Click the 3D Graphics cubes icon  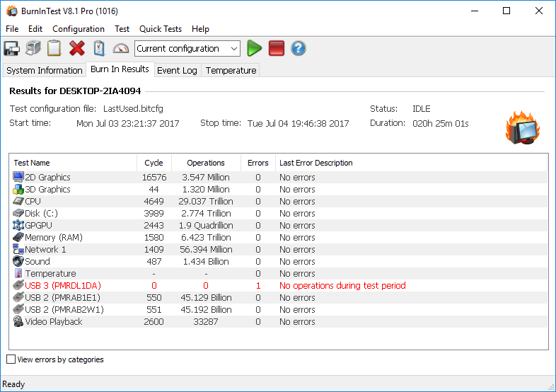tap(18, 189)
